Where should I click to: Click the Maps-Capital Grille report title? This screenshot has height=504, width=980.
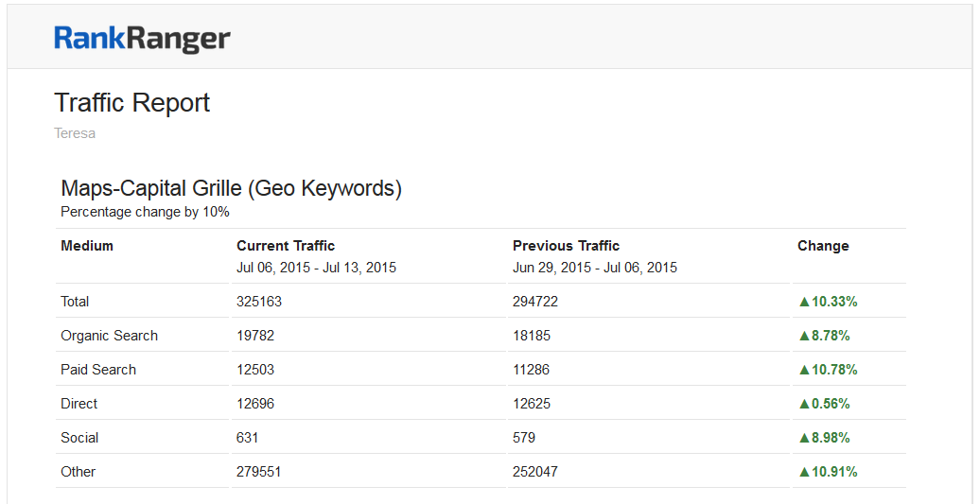231,188
